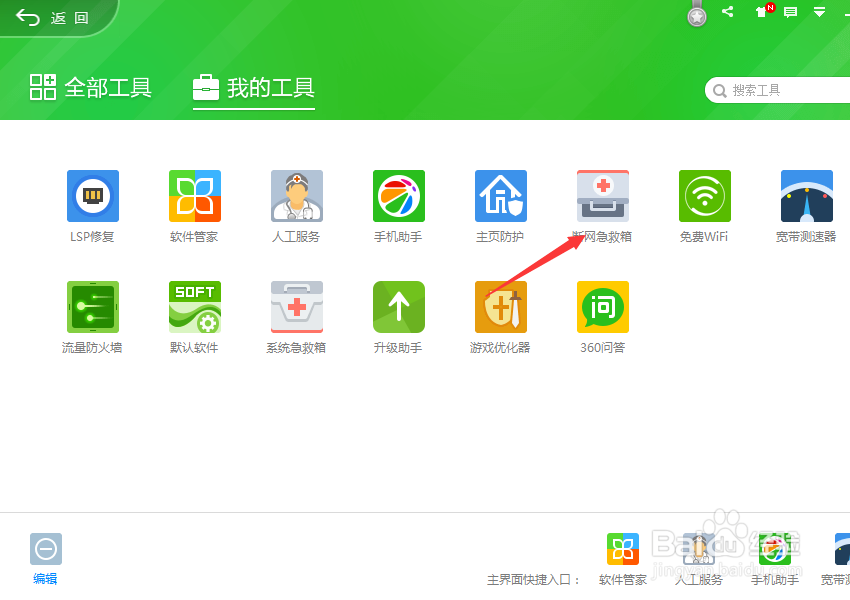Click the medal badge icon in title bar
This screenshot has height=600, width=850.
[697, 15]
